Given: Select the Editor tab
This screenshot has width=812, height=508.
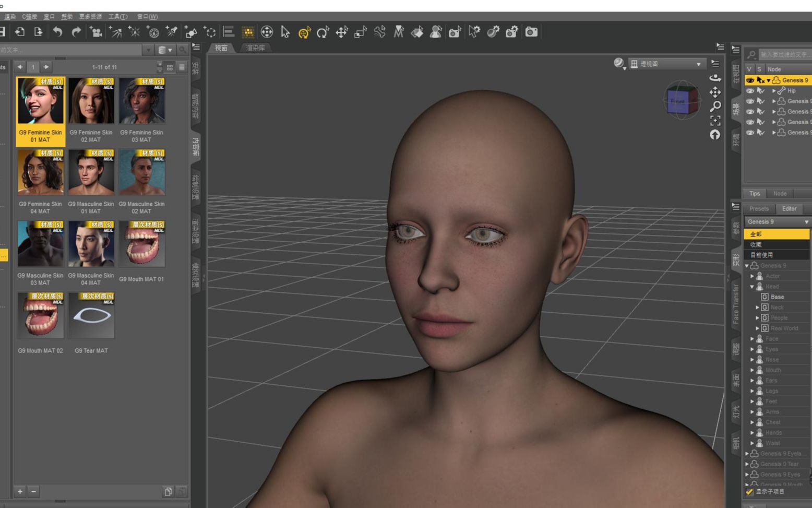Looking at the screenshot, I should (789, 209).
